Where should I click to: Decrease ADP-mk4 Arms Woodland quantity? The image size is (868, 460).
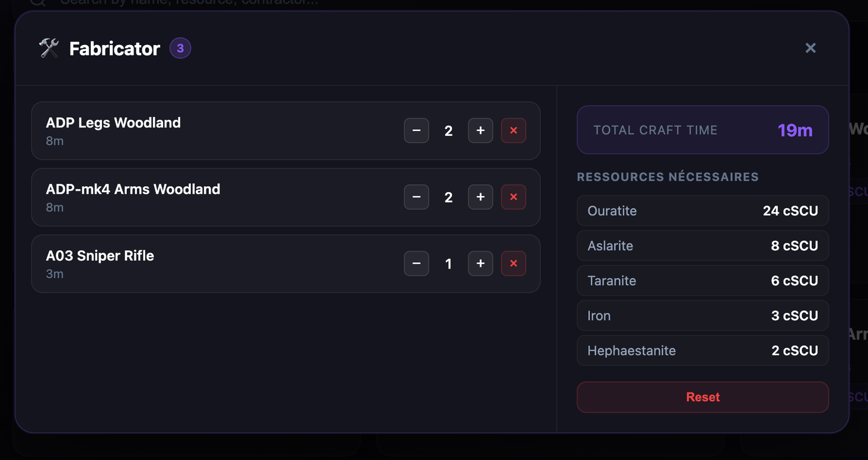[416, 197]
